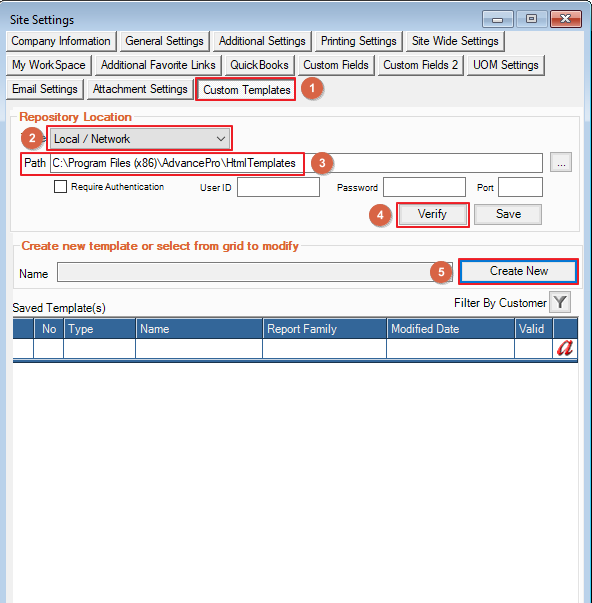This screenshot has height=603, width=592.
Task: Open the UOM Settings tab
Action: [505, 65]
